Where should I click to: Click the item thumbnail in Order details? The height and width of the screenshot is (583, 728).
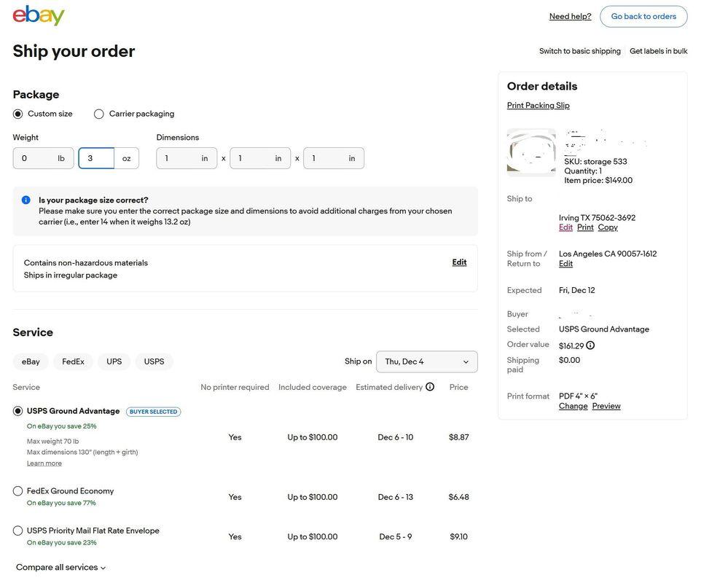(531, 152)
